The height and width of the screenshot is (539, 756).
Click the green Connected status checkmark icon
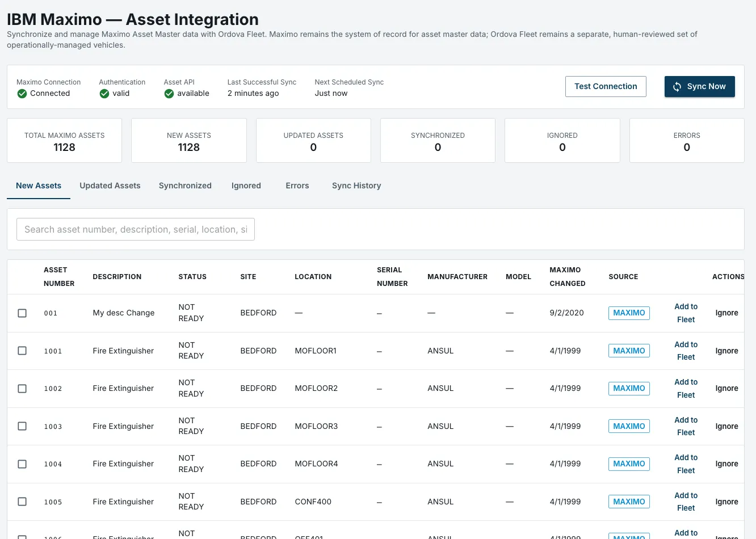click(x=22, y=94)
